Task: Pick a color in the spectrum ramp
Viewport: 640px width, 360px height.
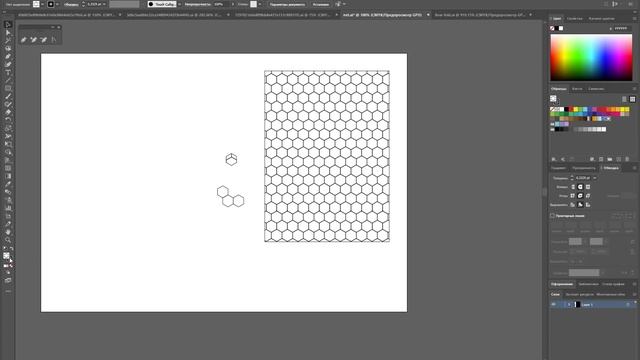Action: coord(591,58)
